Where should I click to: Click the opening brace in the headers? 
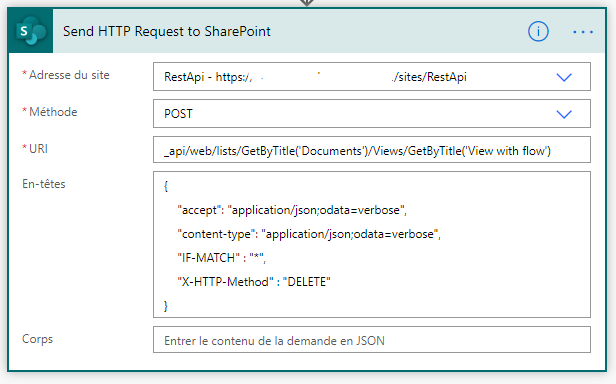(x=166, y=186)
